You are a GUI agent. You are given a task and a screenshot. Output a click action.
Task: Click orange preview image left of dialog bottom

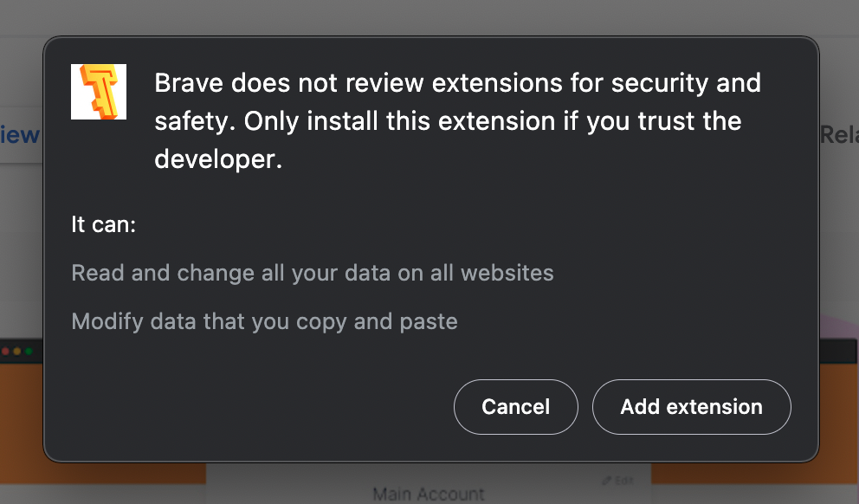coord(22,422)
